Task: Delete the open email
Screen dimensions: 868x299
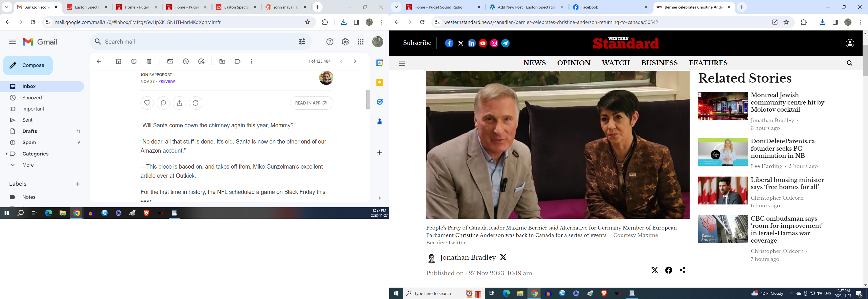Action: click(149, 61)
